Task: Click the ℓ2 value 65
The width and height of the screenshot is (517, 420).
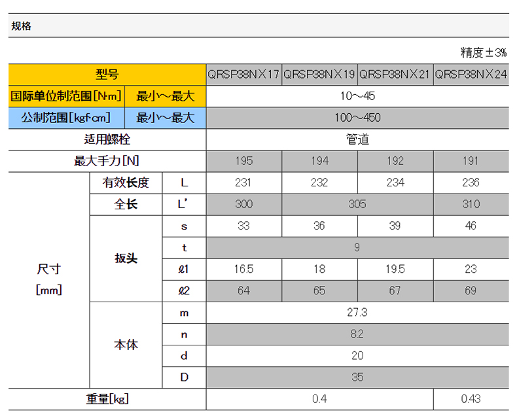Action: pos(319,290)
